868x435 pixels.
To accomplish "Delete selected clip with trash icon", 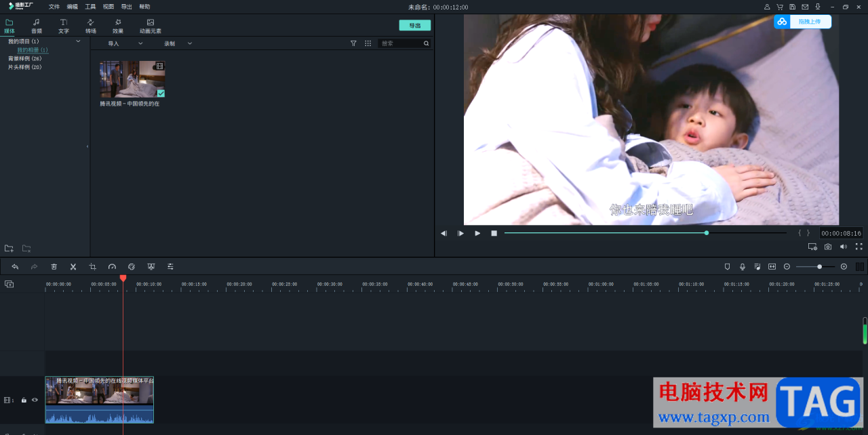I will (54, 267).
